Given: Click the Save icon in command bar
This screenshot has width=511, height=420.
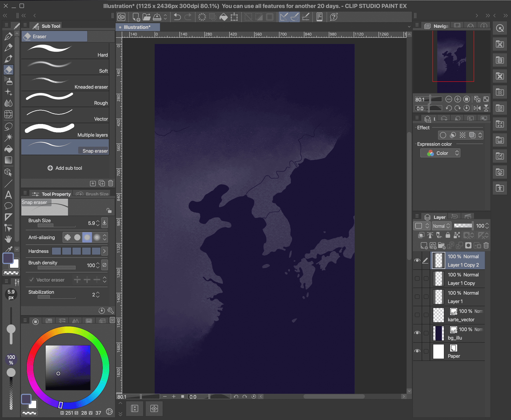Looking at the screenshot, I should click(x=157, y=17).
